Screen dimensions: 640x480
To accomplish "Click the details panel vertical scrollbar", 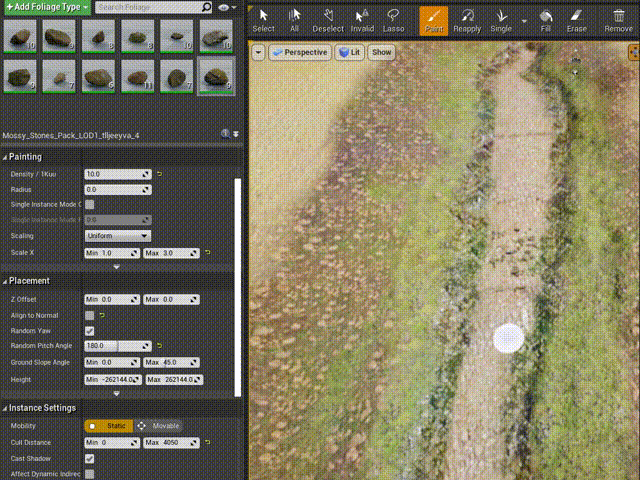I will [238, 288].
